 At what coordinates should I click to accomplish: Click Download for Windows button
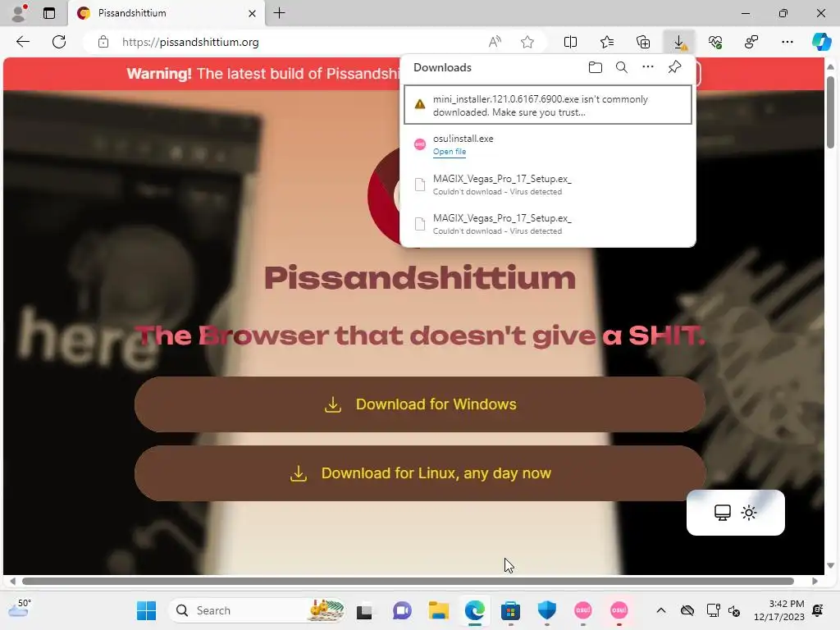pos(420,404)
